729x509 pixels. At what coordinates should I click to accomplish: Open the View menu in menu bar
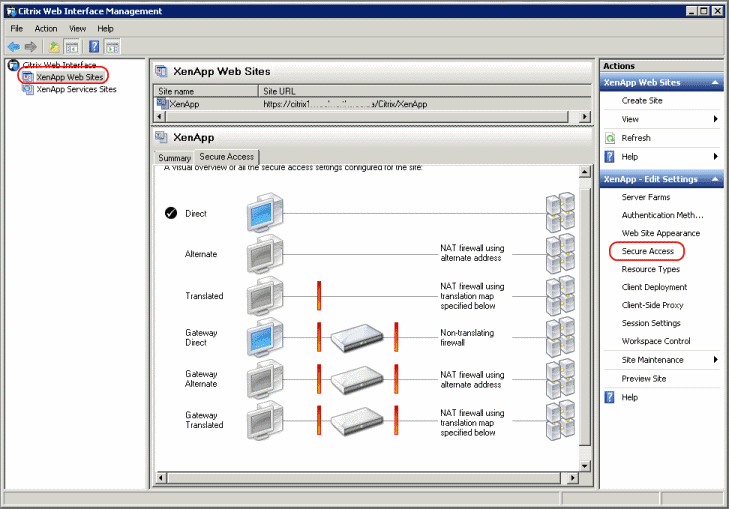(78, 28)
